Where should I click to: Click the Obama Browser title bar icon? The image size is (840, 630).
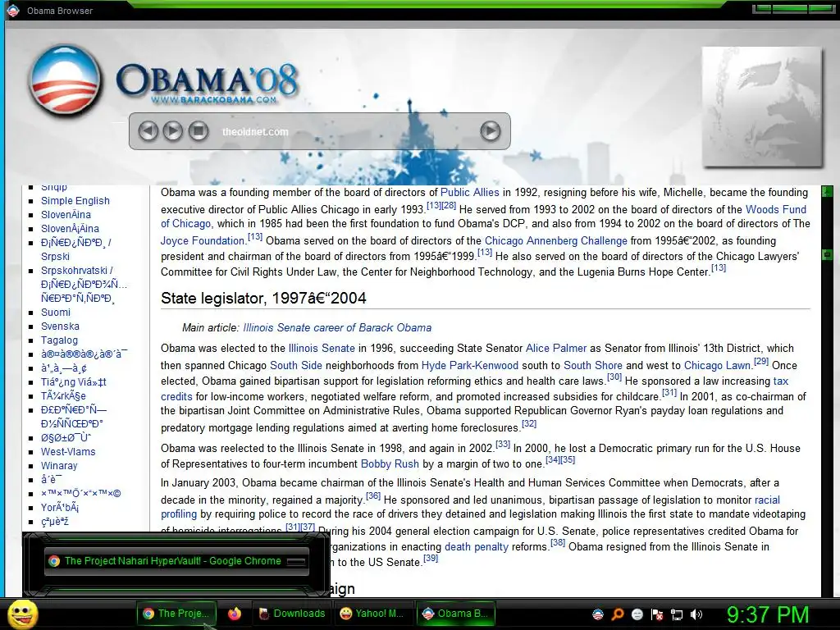tap(13, 10)
